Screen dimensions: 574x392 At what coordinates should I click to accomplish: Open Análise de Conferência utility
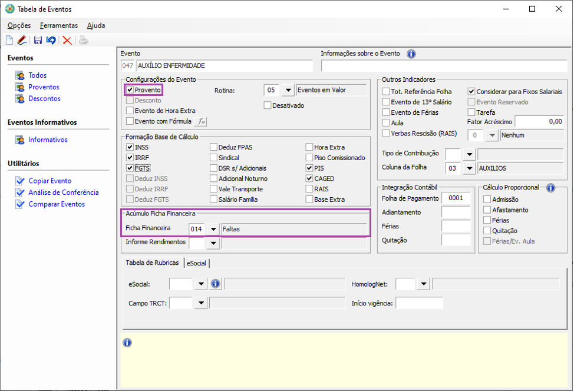tap(64, 192)
